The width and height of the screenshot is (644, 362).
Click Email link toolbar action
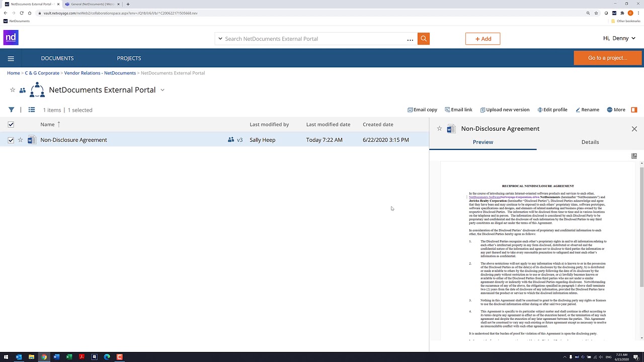coord(458,110)
